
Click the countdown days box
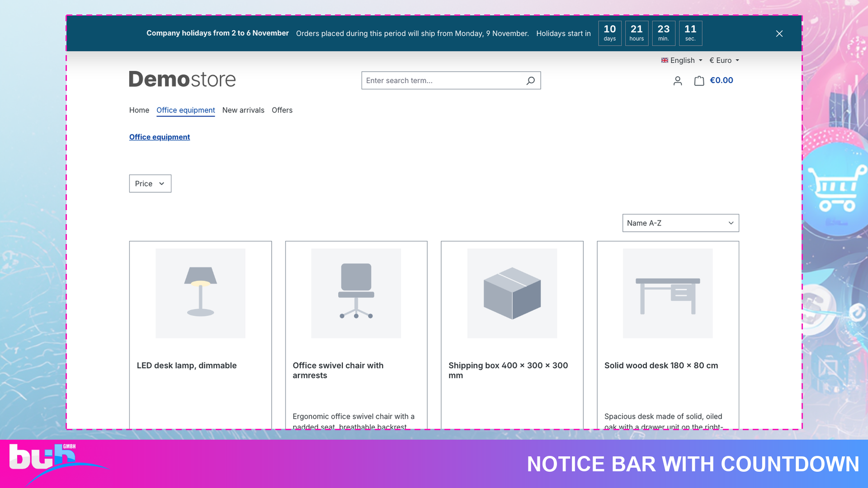point(610,33)
